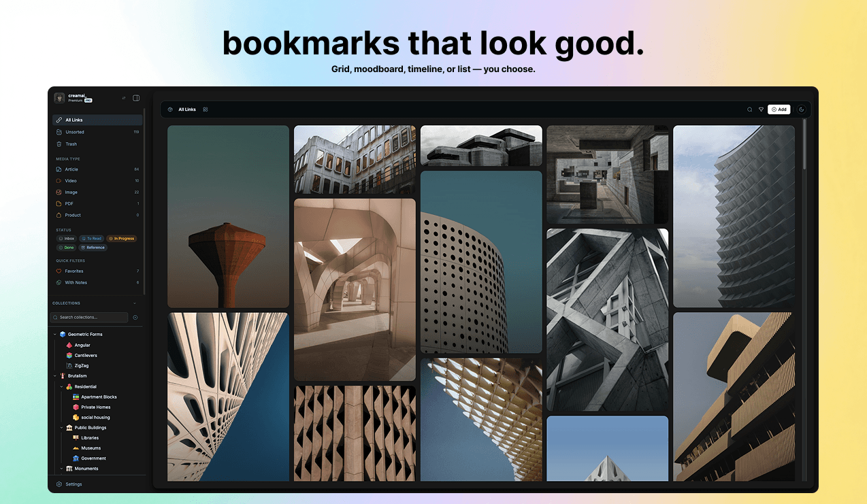
Task: Collapse the Collections section header
Action: point(133,303)
